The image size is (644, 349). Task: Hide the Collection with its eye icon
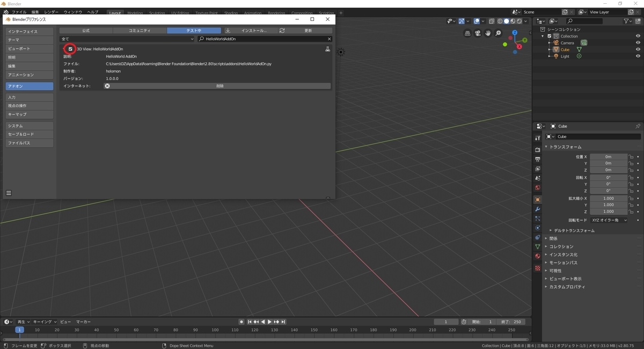638,36
